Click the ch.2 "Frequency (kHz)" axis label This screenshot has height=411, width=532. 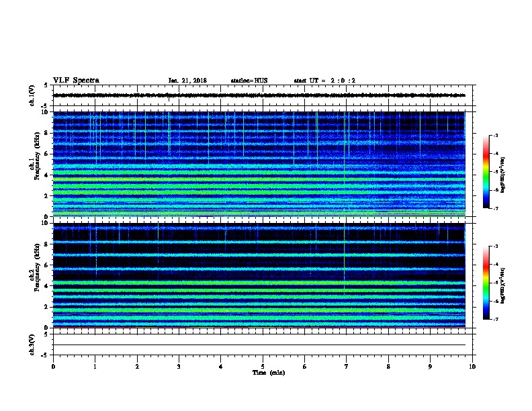click(x=37, y=267)
